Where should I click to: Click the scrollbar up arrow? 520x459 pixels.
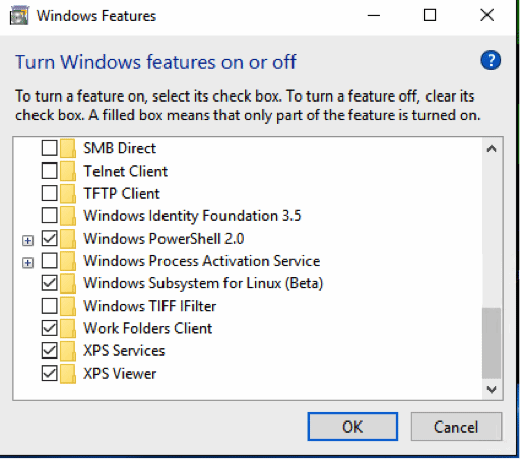(x=492, y=148)
